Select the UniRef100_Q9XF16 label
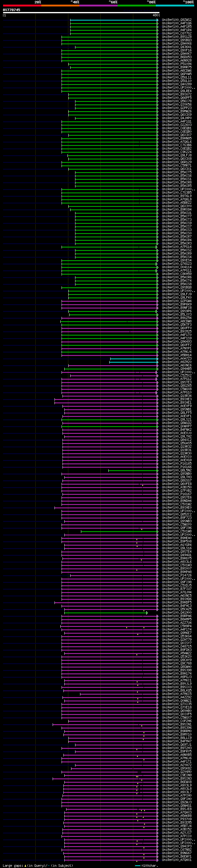 [x=176, y=50]
